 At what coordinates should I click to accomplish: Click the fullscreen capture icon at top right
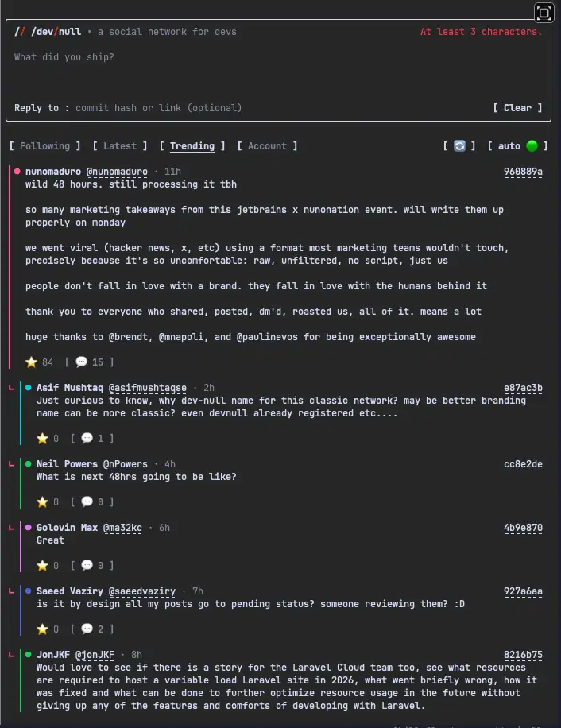544,13
